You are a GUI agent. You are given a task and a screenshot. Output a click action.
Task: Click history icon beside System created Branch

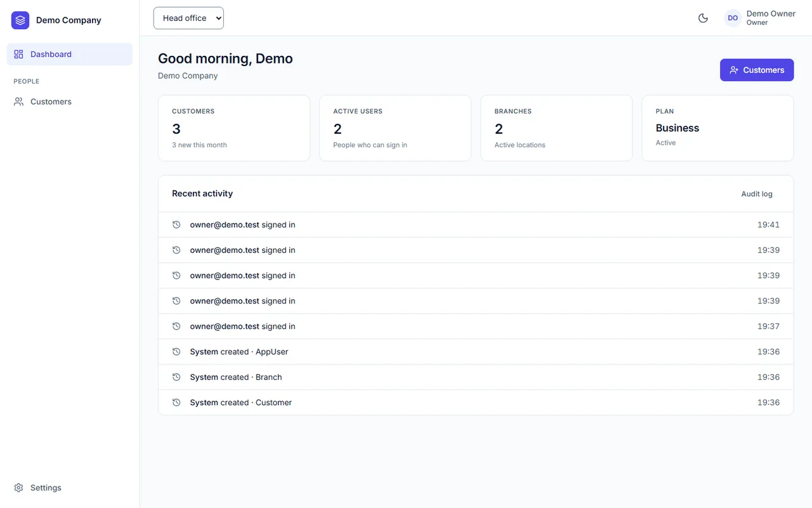pyautogui.click(x=176, y=377)
